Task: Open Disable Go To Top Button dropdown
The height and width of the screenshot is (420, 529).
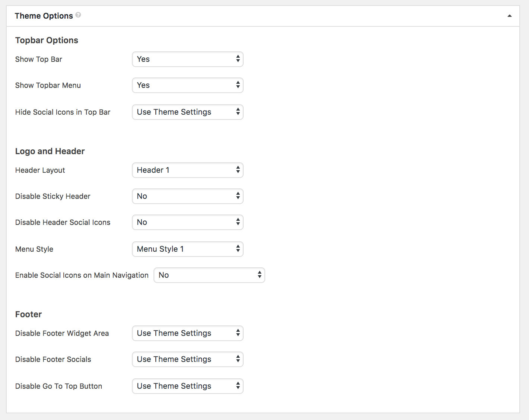Action: tap(187, 386)
